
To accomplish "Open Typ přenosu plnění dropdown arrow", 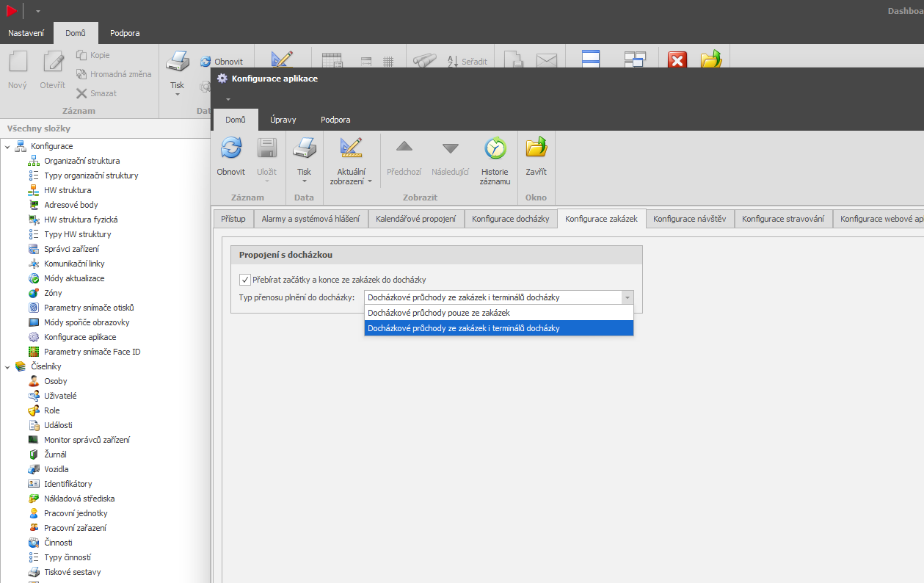I will coord(627,297).
